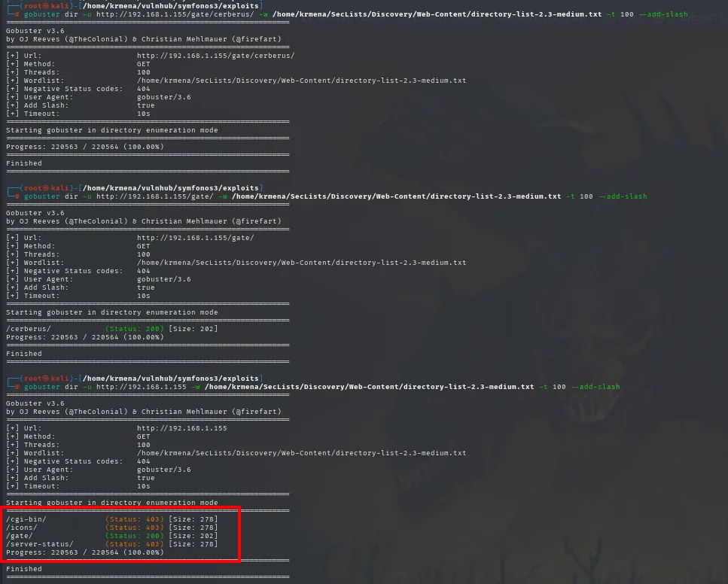
Task: Click the --add-slash flag of the http://192.168.1.155/gate/ command
Action: [623, 196]
